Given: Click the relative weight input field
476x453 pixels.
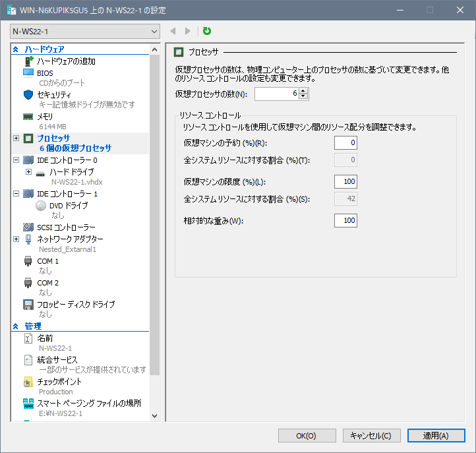Looking at the screenshot, I should 345,220.
